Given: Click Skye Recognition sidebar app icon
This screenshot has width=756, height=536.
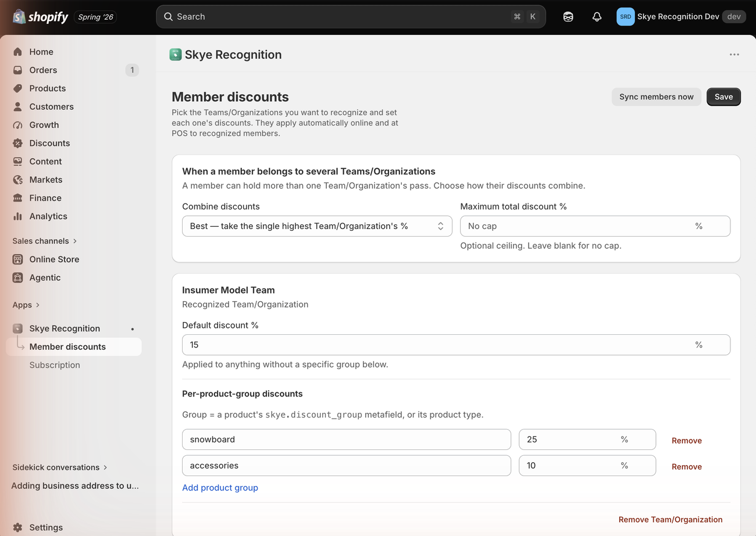Looking at the screenshot, I should click(x=17, y=328).
